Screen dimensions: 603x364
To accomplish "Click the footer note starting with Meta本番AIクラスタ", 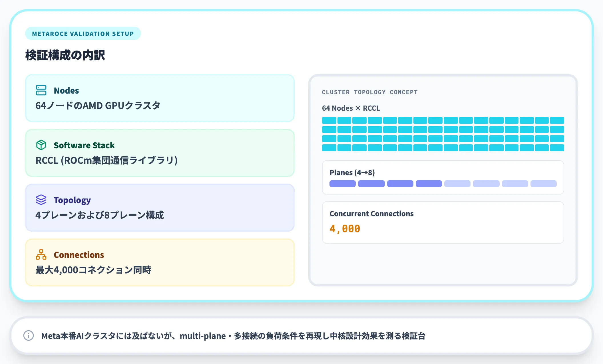I will tap(233, 336).
